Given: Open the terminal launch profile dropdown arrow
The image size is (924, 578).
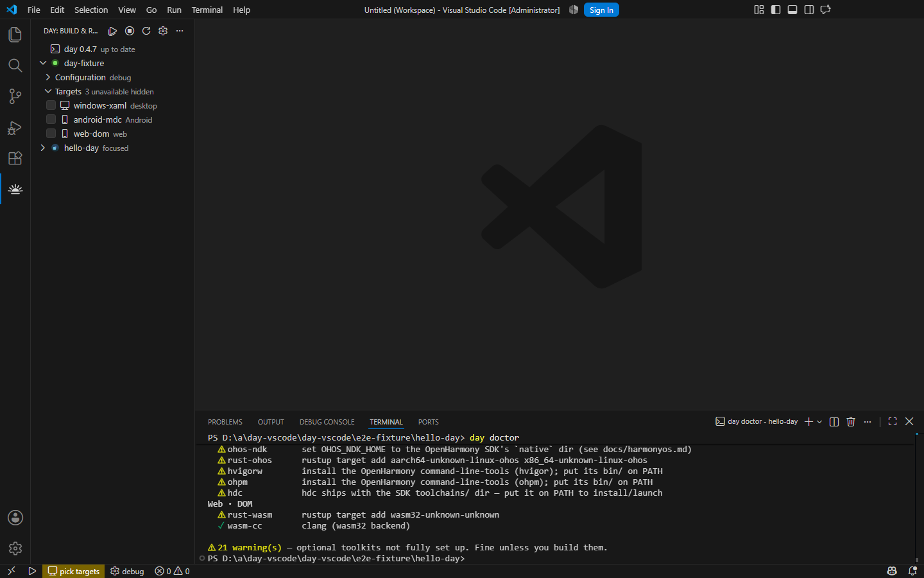Looking at the screenshot, I should (x=819, y=421).
